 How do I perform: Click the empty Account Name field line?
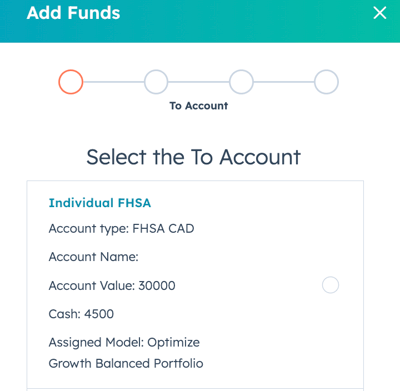click(93, 257)
